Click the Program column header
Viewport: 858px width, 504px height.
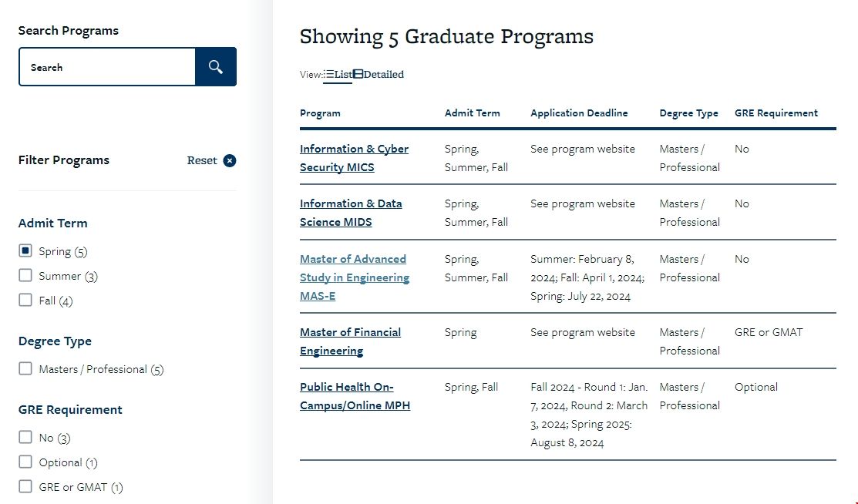[x=320, y=113]
